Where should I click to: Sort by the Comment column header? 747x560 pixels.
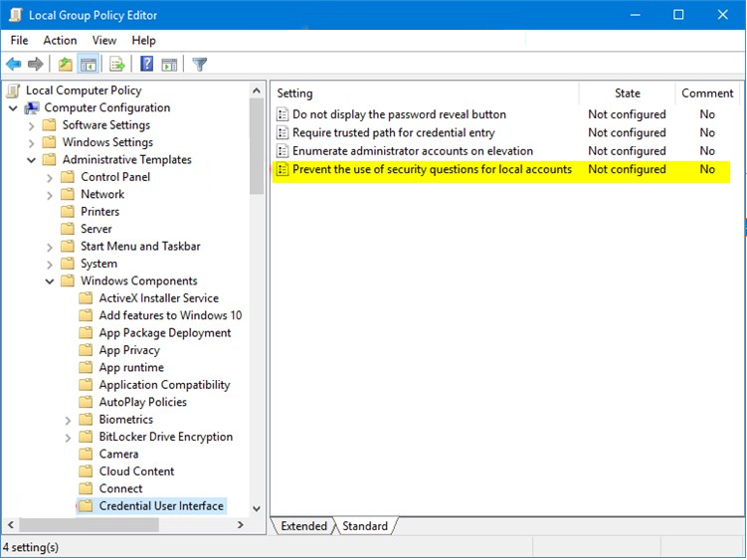coord(707,93)
